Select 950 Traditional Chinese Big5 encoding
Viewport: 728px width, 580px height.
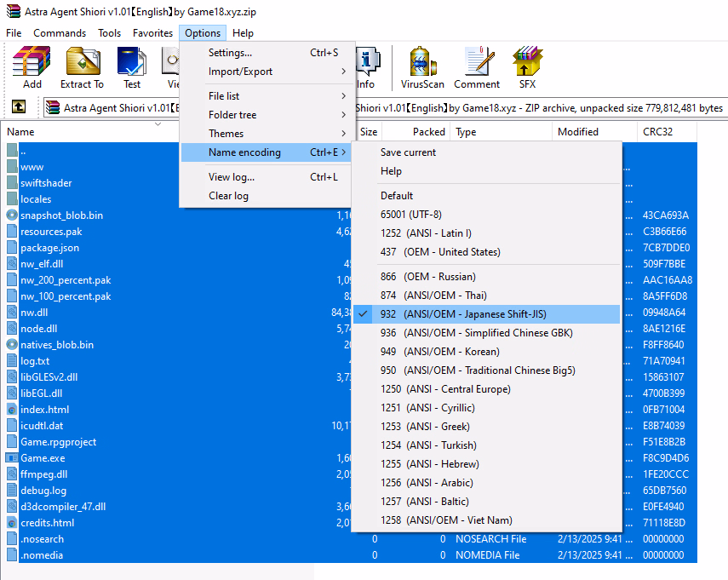pyautogui.click(x=486, y=370)
